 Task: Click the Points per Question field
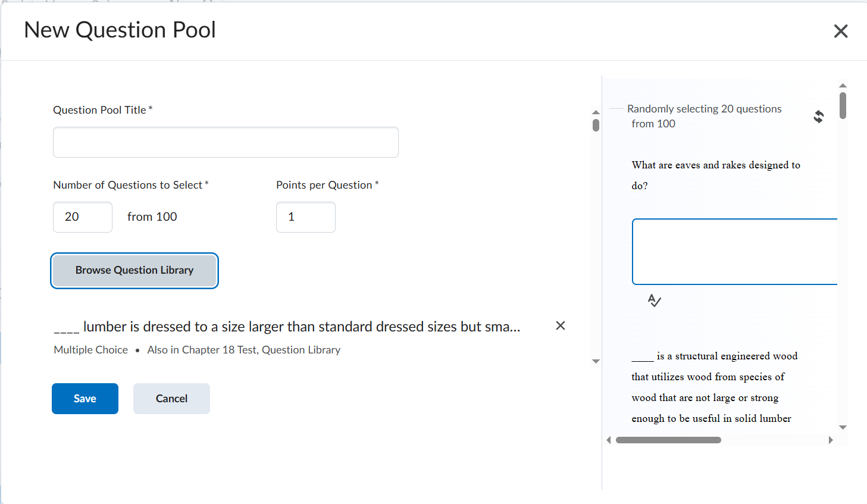305,217
